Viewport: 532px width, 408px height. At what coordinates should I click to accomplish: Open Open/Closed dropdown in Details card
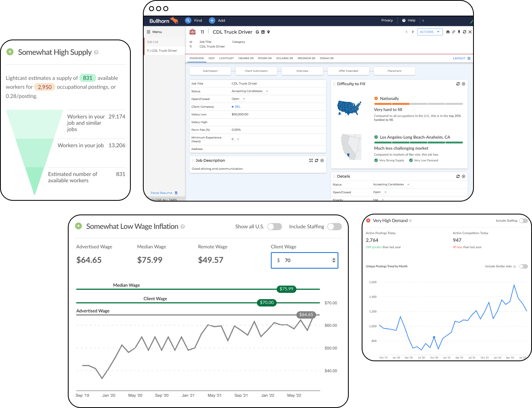pyautogui.click(x=380, y=192)
